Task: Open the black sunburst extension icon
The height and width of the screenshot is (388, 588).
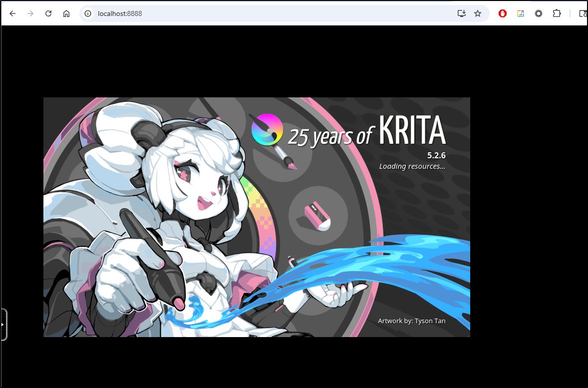Action: [539, 13]
